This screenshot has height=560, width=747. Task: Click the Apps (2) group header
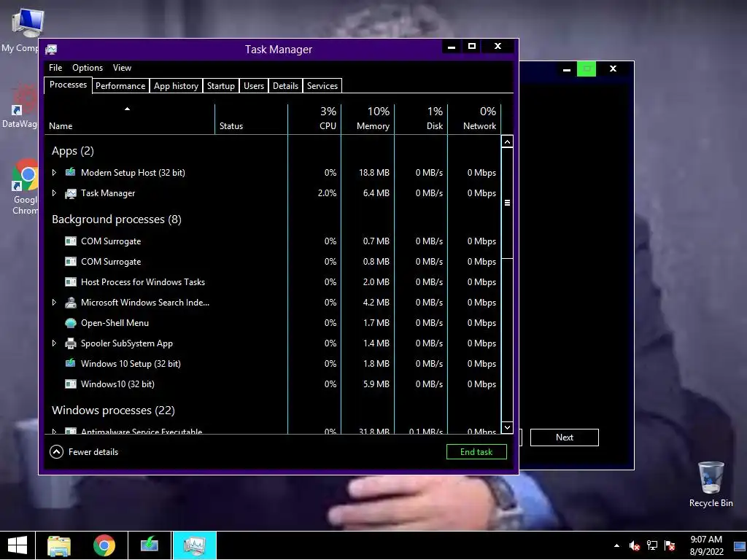73,151
